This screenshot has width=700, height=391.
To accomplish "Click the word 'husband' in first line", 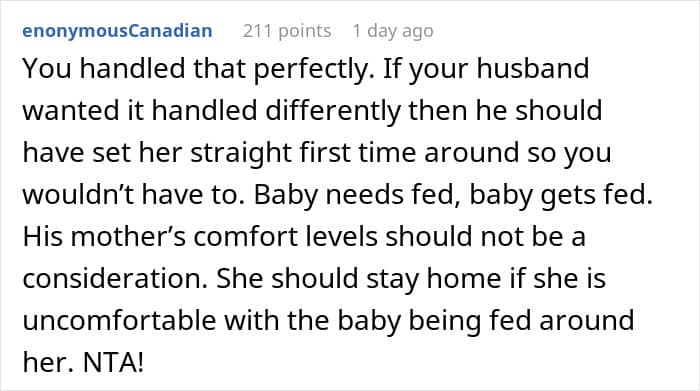I will (533, 69).
